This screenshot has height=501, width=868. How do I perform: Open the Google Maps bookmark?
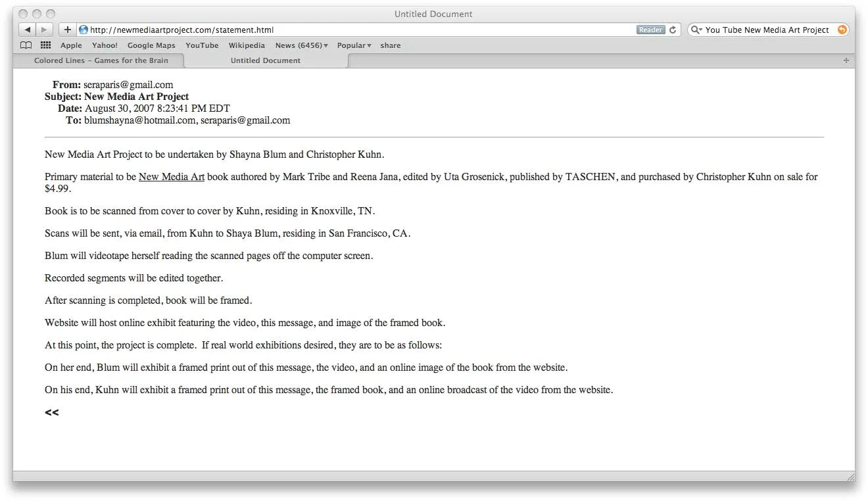pyautogui.click(x=151, y=45)
